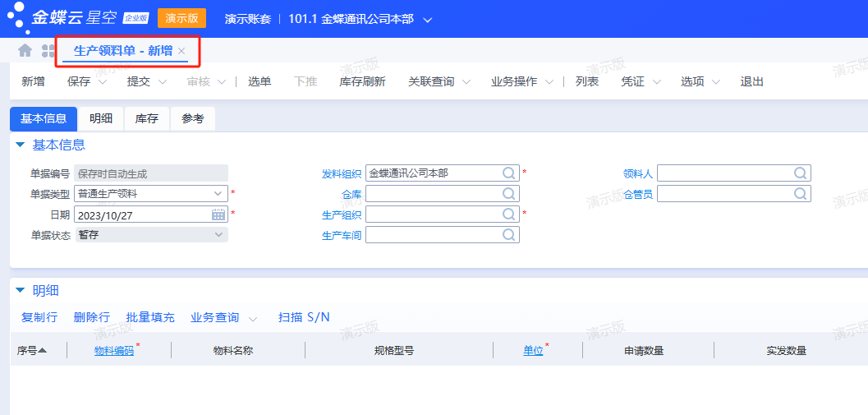Click the 批量填充 link
This screenshot has height=415, width=868.
[150, 317]
